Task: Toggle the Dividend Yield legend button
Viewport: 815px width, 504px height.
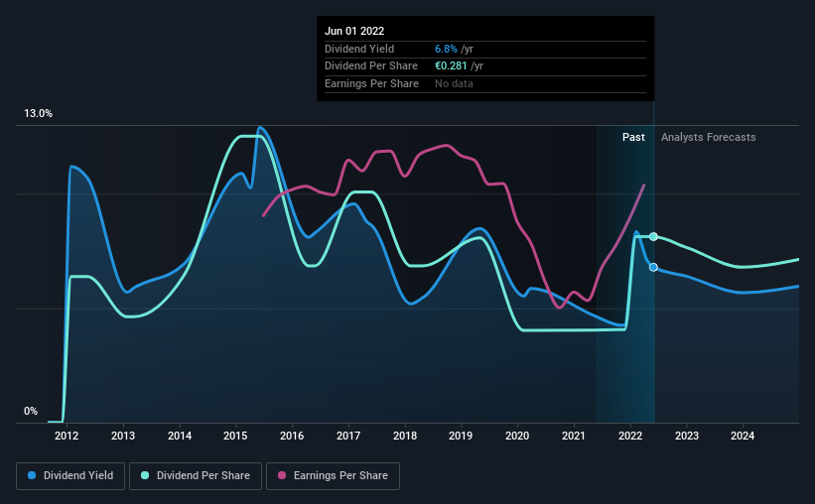Action: pos(70,476)
